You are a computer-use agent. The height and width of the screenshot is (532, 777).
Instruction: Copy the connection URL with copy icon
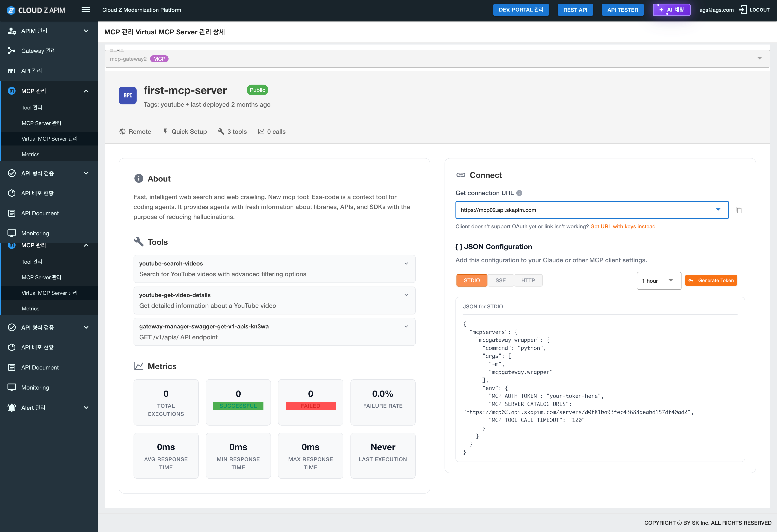739,210
